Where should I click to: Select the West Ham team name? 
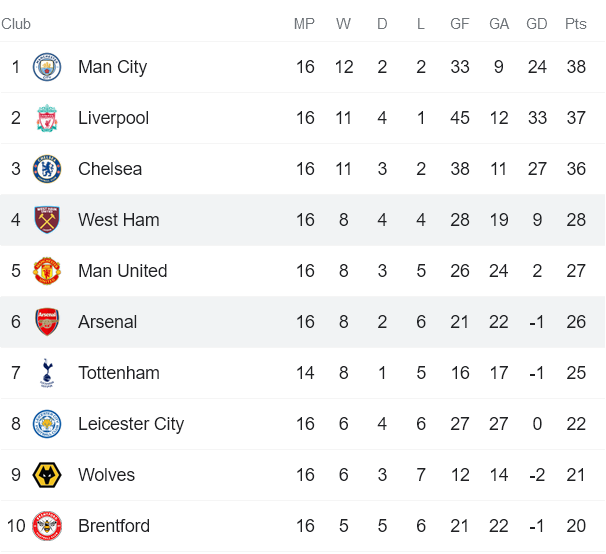click(x=119, y=220)
